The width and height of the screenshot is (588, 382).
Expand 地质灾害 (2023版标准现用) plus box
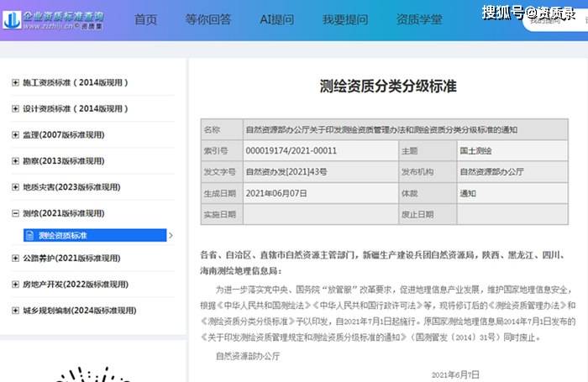[x=15, y=187]
